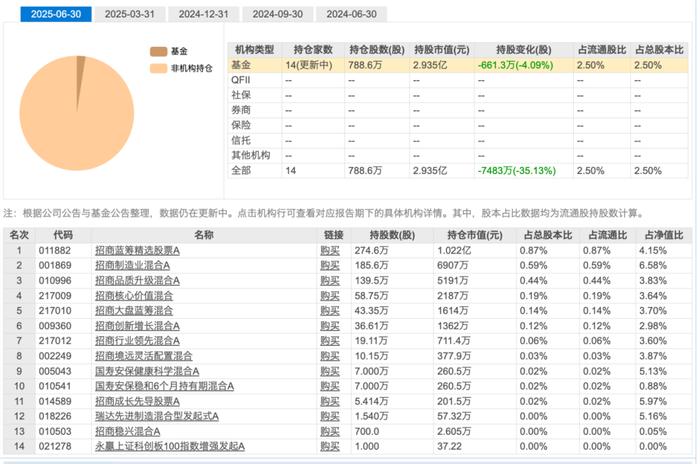The width and height of the screenshot is (700, 464).
Task: Click the 名次 rank column header
Action: (19, 235)
